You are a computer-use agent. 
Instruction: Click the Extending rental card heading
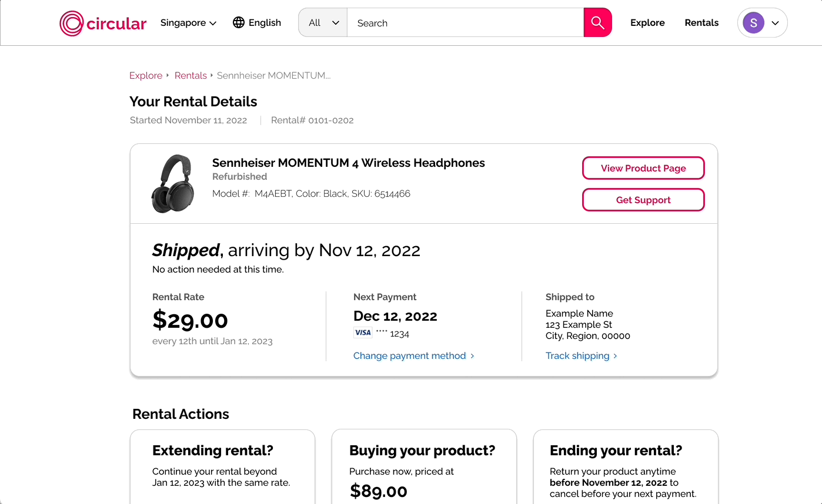[x=213, y=451]
